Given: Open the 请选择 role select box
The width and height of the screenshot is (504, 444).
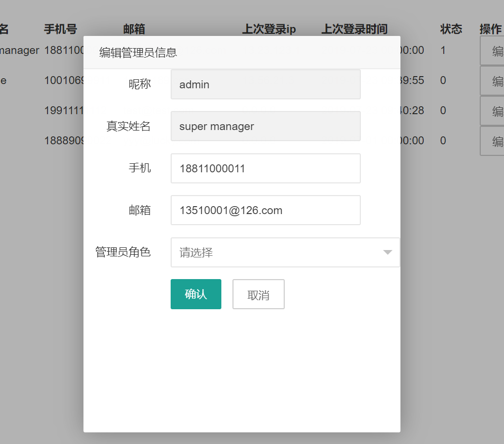Looking at the screenshot, I should (x=285, y=252).
